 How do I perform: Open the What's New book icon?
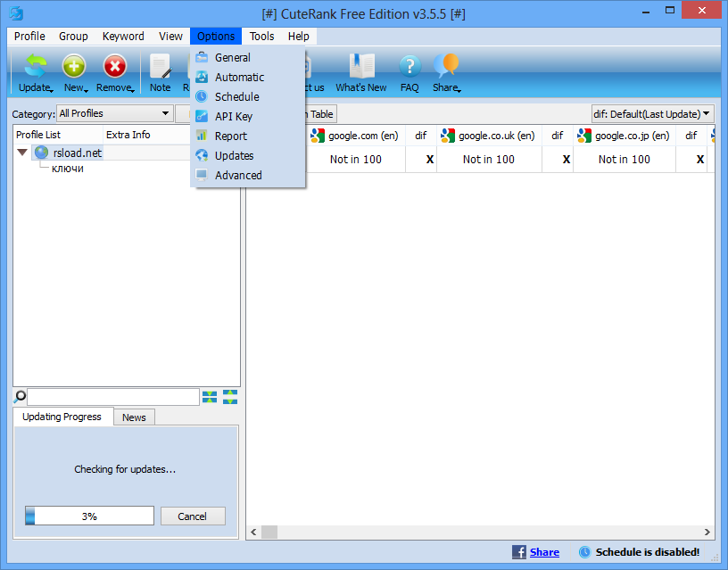(x=361, y=65)
